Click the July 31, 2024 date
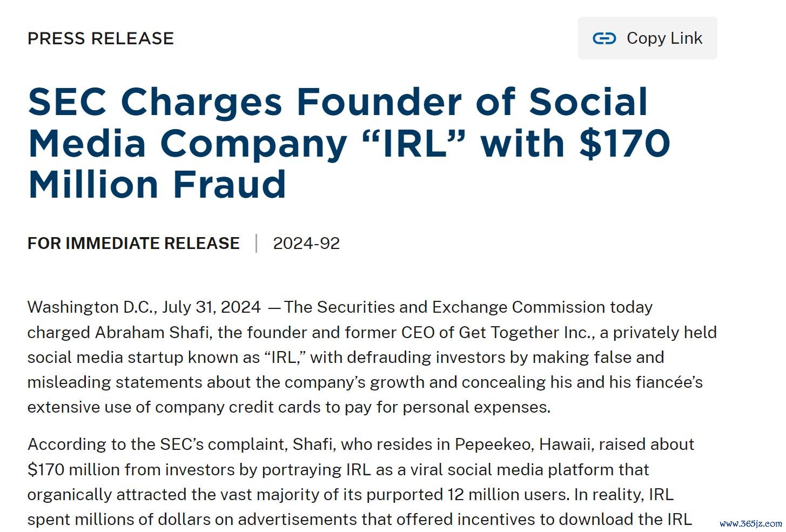Screen dimensions: 786x532 pos(211,307)
